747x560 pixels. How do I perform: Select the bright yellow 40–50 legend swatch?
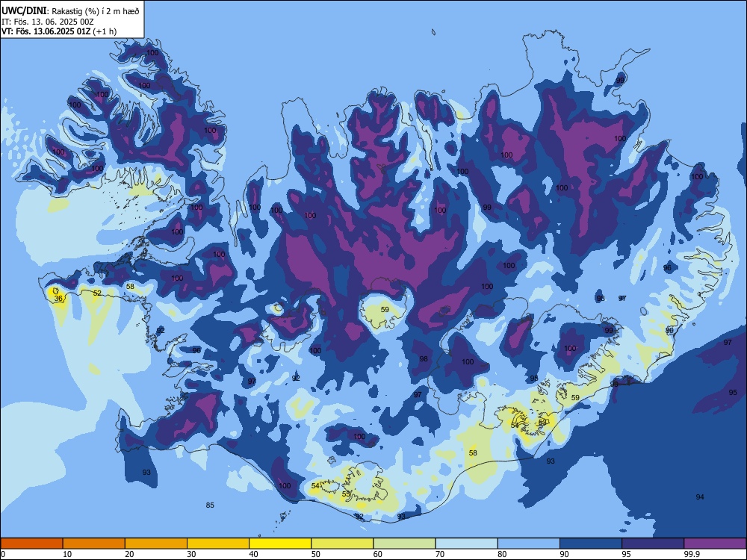pos(280,544)
